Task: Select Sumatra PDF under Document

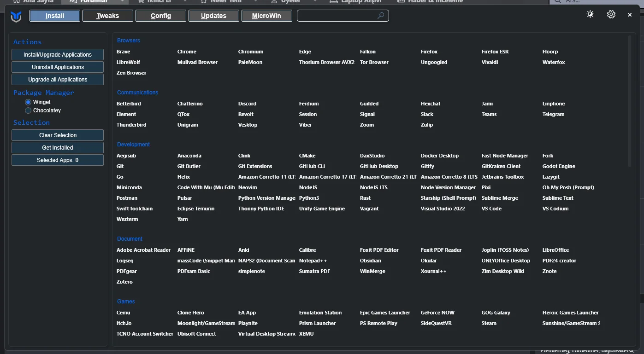Action: coord(314,271)
